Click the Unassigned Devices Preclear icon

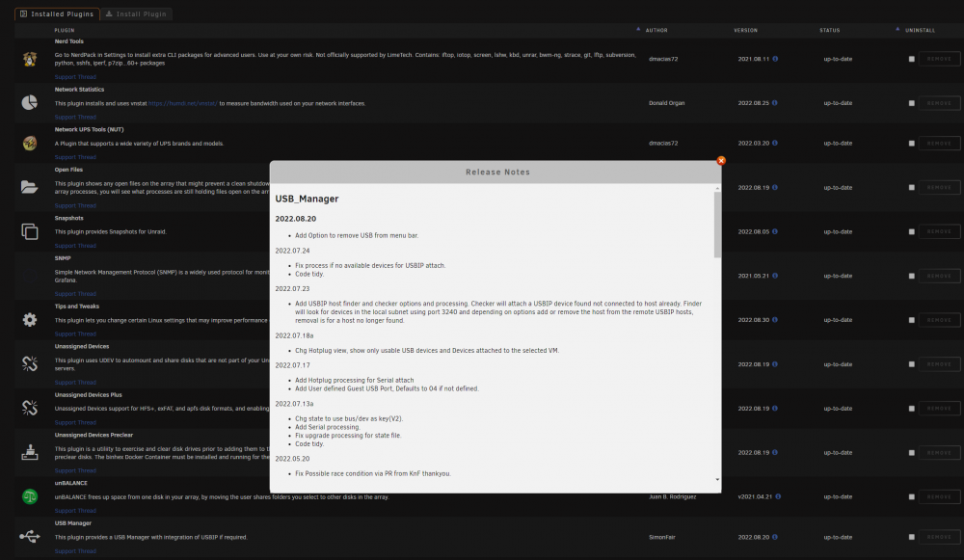pos(30,452)
